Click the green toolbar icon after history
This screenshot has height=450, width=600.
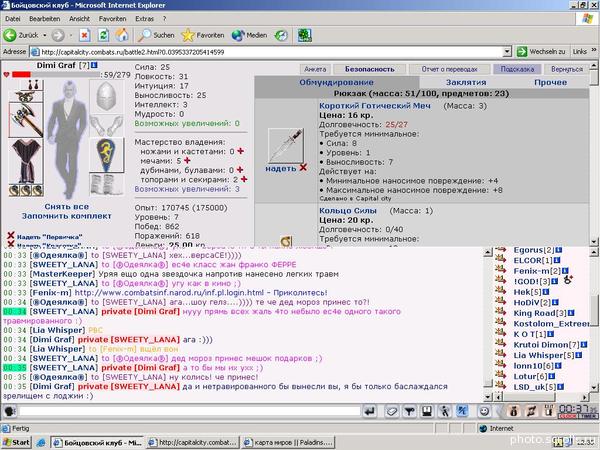tap(305, 35)
